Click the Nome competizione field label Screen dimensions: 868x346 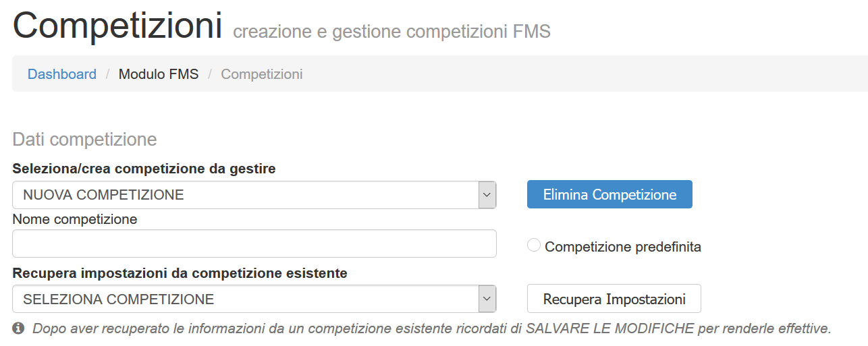coord(75,219)
